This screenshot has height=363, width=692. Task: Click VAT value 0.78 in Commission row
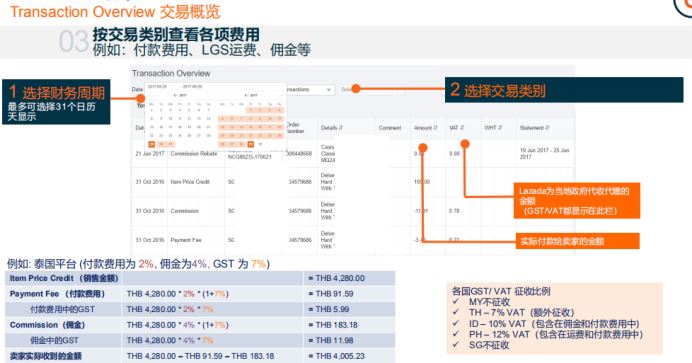(x=455, y=211)
